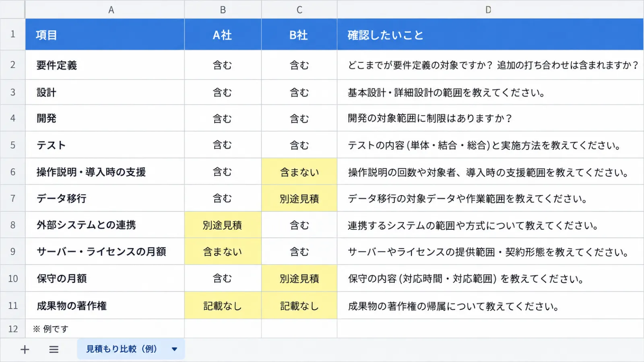
Task: Click the 確認したいこと header cell
Action: [490, 35]
